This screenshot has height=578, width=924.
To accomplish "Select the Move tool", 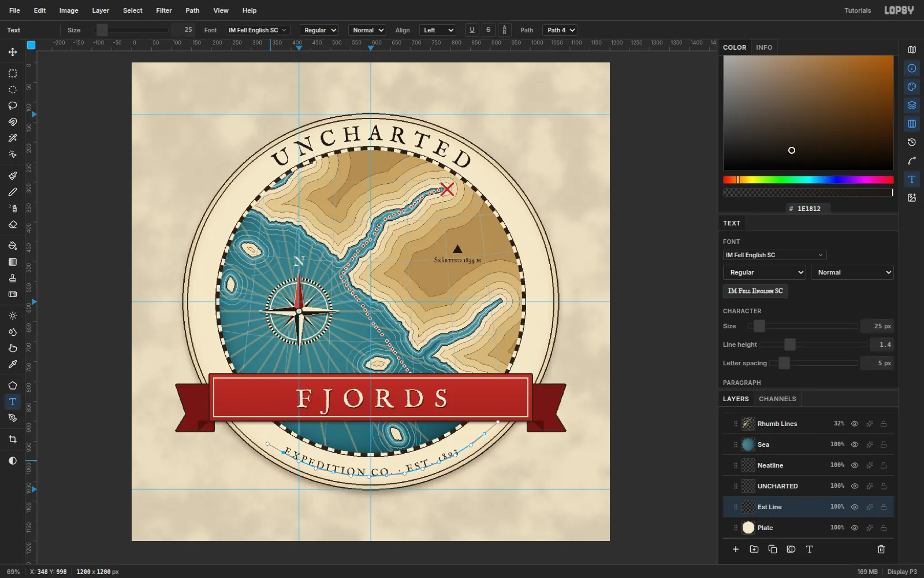I will pos(13,52).
